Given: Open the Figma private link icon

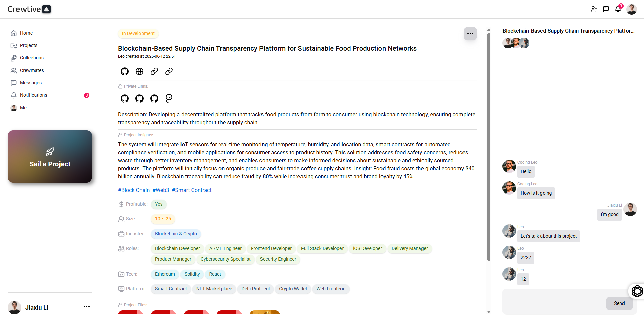Looking at the screenshot, I should (x=169, y=98).
